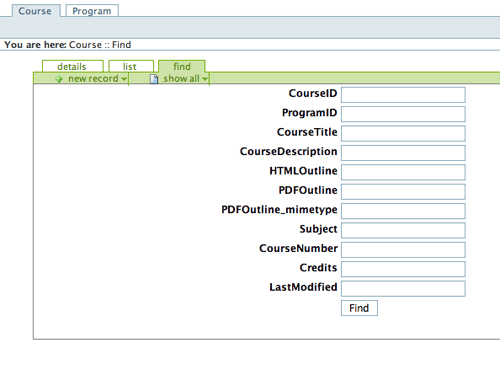The width and height of the screenshot is (500, 375).
Task: Select the HTMLOutline text box
Action: 403,172
